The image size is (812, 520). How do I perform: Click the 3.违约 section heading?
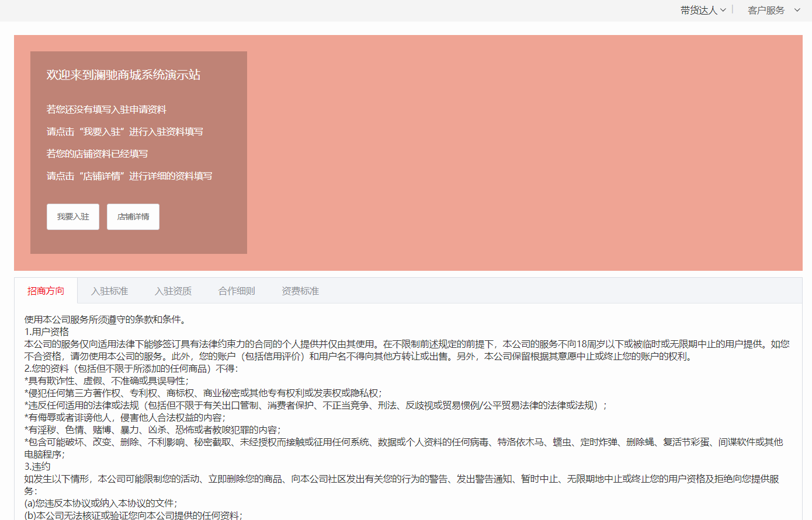tap(37, 466)
